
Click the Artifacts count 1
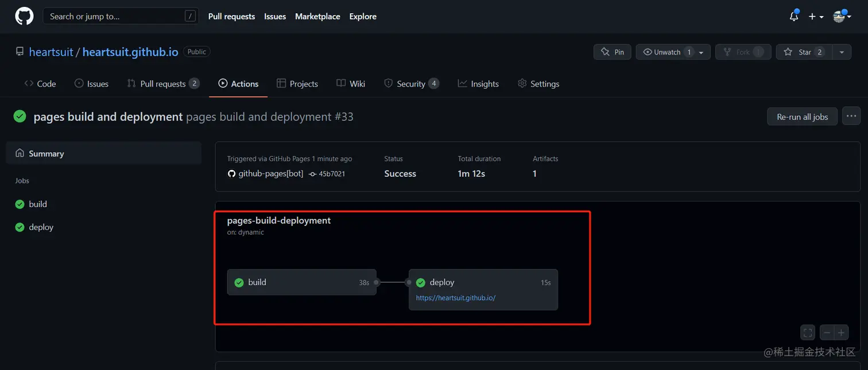534,173
